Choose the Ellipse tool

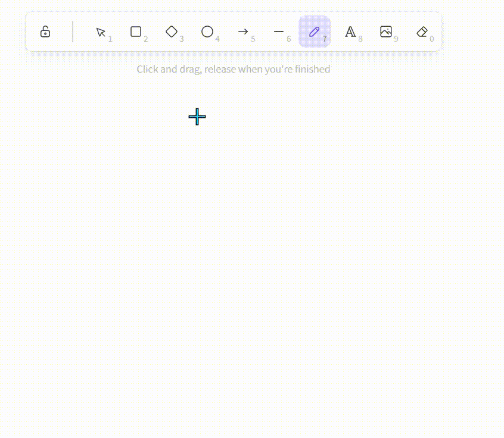click(207, 32)
